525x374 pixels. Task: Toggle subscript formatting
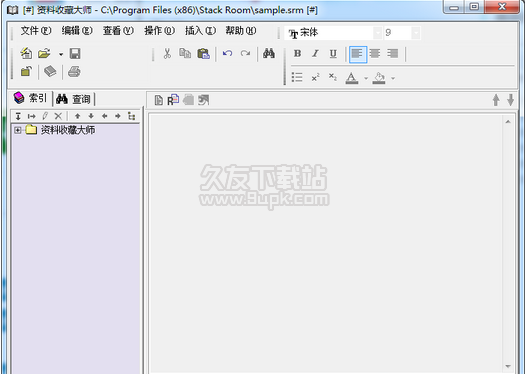pos(332,77)
